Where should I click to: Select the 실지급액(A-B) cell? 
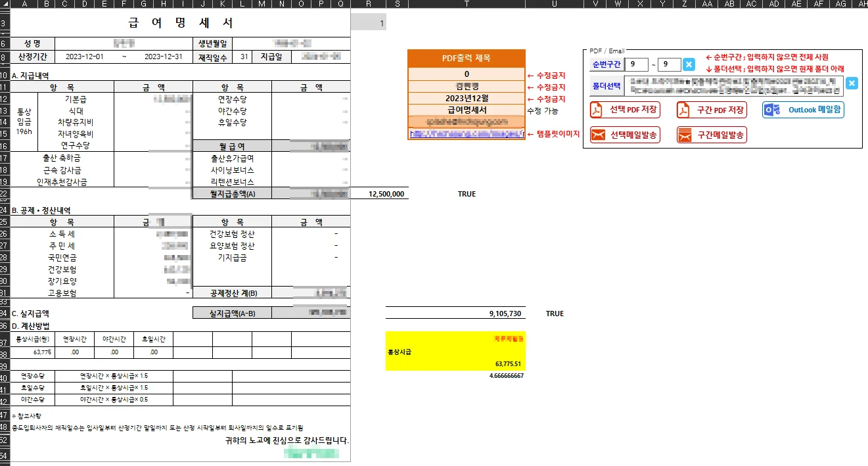coord(232,314)
